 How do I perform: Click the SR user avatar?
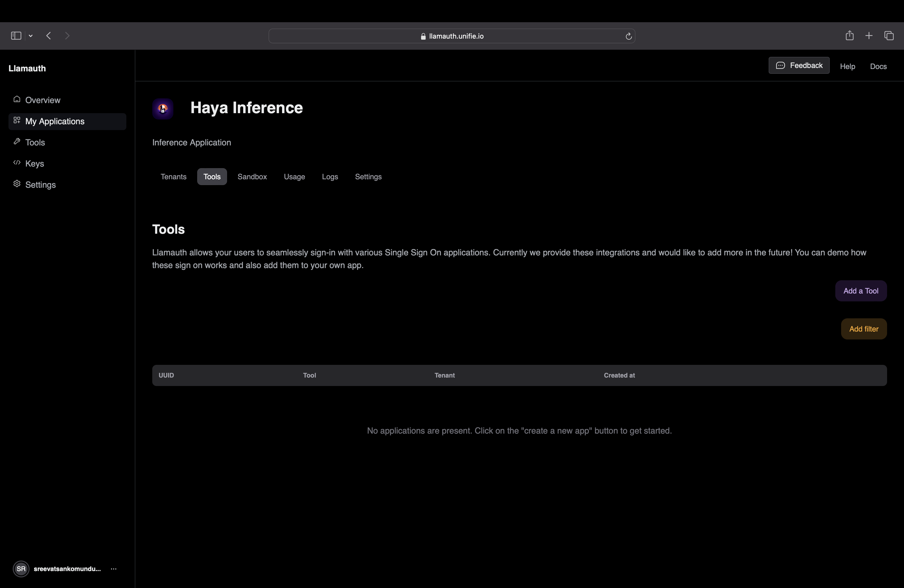coord(21,569)
